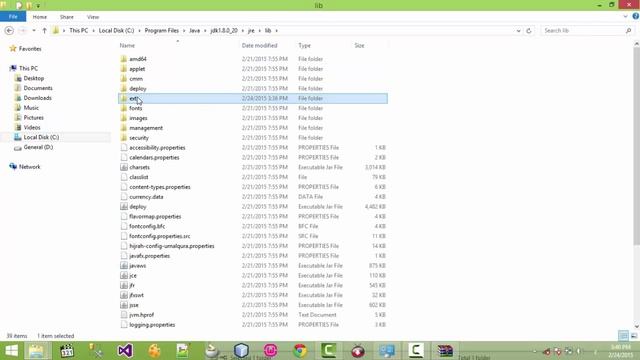Open the Explorer help icon
The height and width of the screenshot is (360, 640).
coord(636,17)
